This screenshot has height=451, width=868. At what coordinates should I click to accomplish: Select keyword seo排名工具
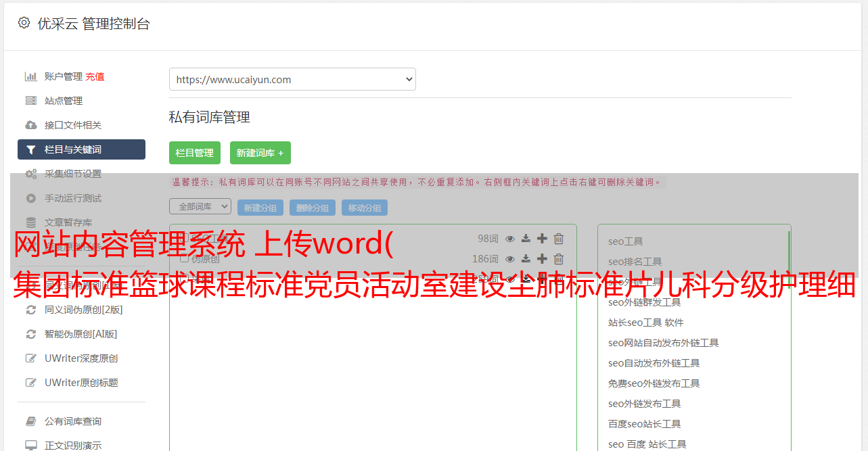[x=635, y=262]
